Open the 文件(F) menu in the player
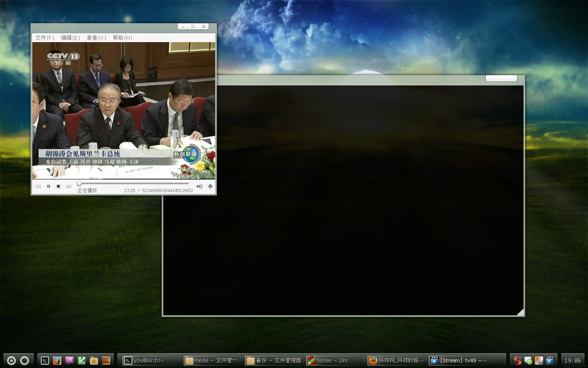The height and width of the screenshot is (368, 588). click(x=45, y=38)
